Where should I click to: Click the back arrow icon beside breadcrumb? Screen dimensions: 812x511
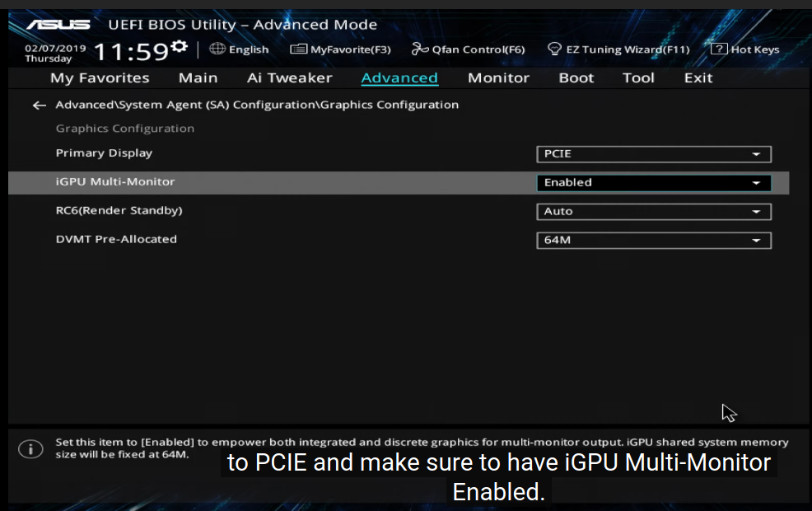40,105
